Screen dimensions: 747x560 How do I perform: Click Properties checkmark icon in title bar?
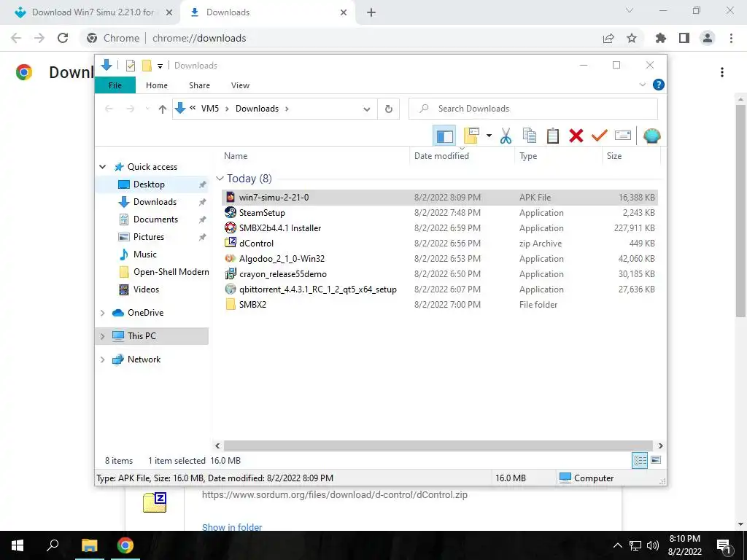[x=131, y=66]
